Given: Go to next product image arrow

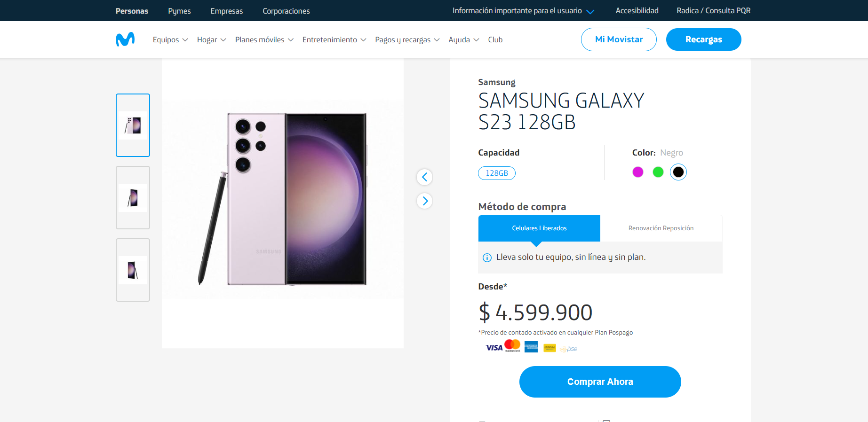Looking at the screenshot, I should pyautogui.click(x=424, y=201).
